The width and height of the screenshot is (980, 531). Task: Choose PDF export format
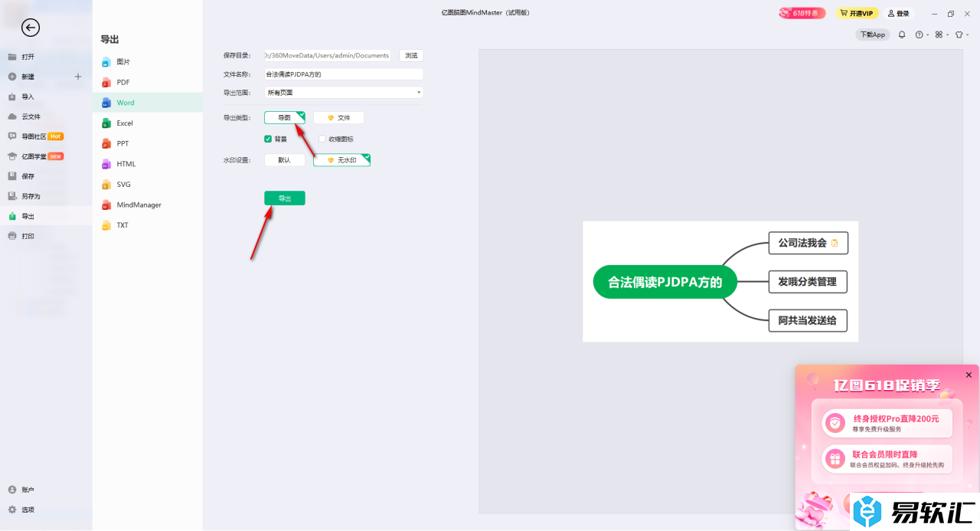[148, 82]
